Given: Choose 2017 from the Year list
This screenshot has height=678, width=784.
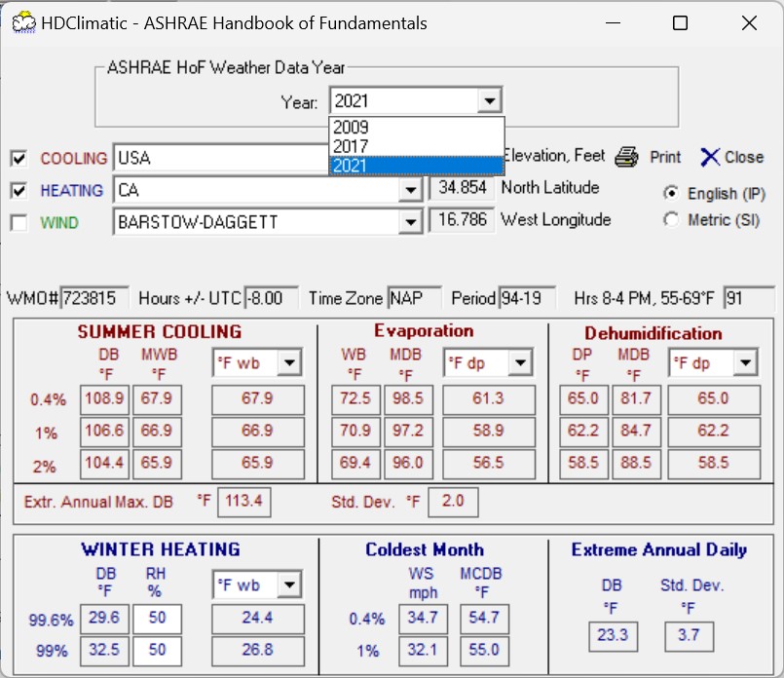Looking at the screenshot, I should click(x=416, y=146).
